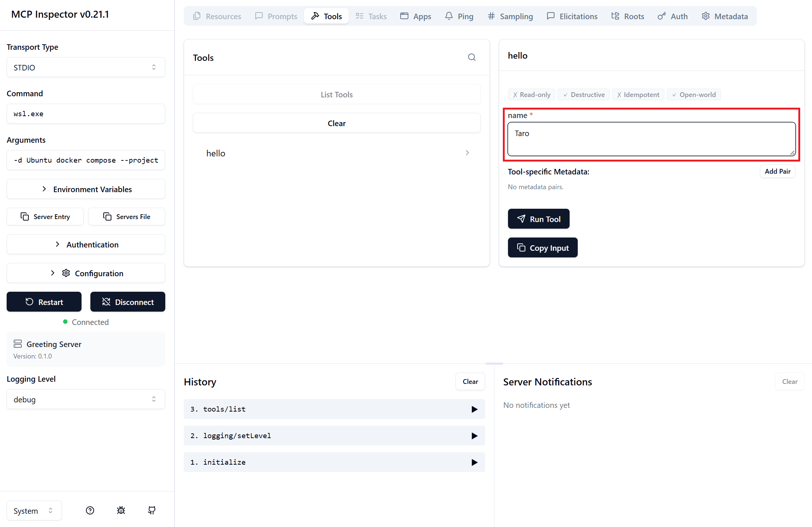Open the Transport Type STDIO dropdown
Viewport: 812px width, 527px height.
86,67
